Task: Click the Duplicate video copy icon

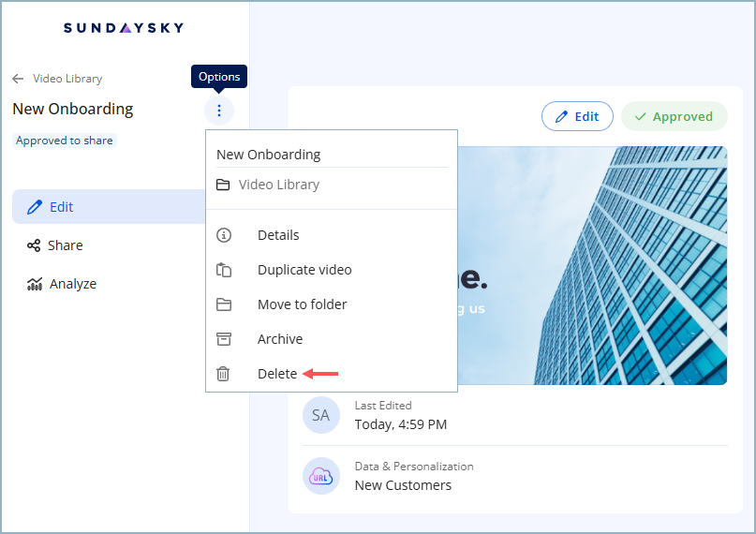Action: pos(223,270)
